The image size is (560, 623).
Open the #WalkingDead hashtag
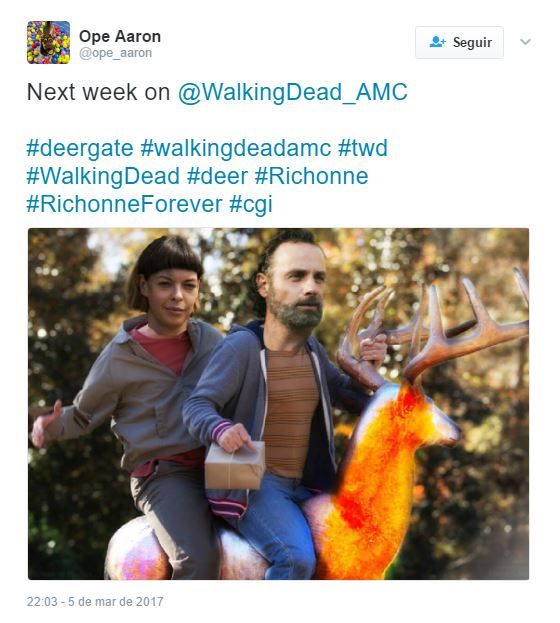[103, 176]
